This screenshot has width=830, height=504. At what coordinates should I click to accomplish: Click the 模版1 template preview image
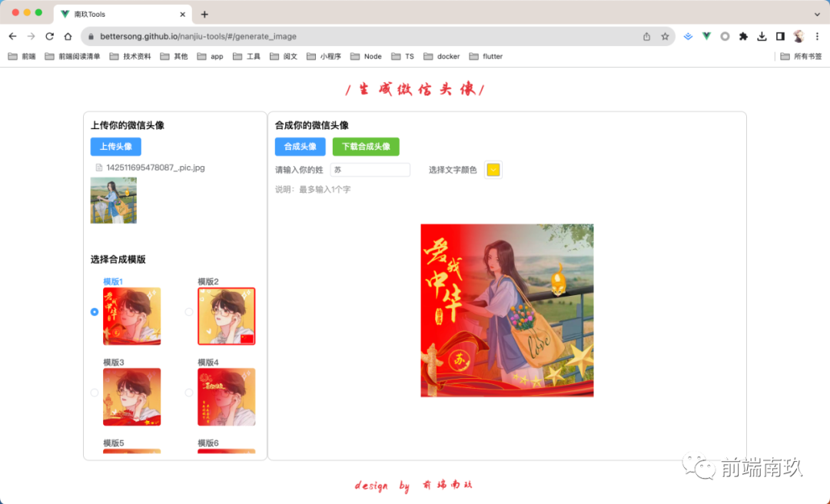(132, 317)
